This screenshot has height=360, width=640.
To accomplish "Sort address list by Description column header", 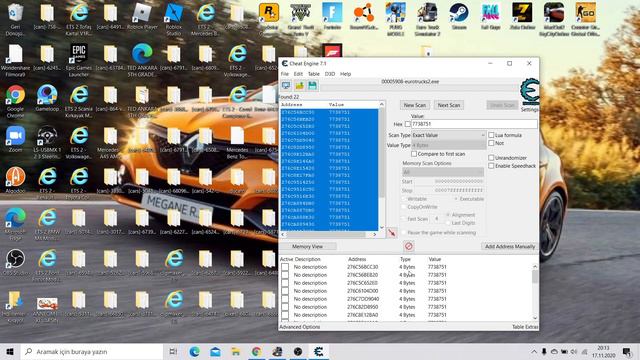I will click(x=307, y=259).
